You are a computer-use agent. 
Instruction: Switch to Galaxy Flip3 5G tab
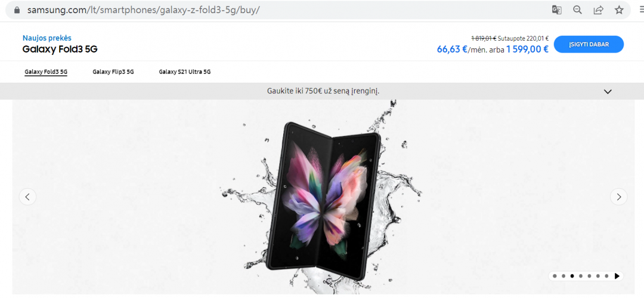(x=113, y=72)
